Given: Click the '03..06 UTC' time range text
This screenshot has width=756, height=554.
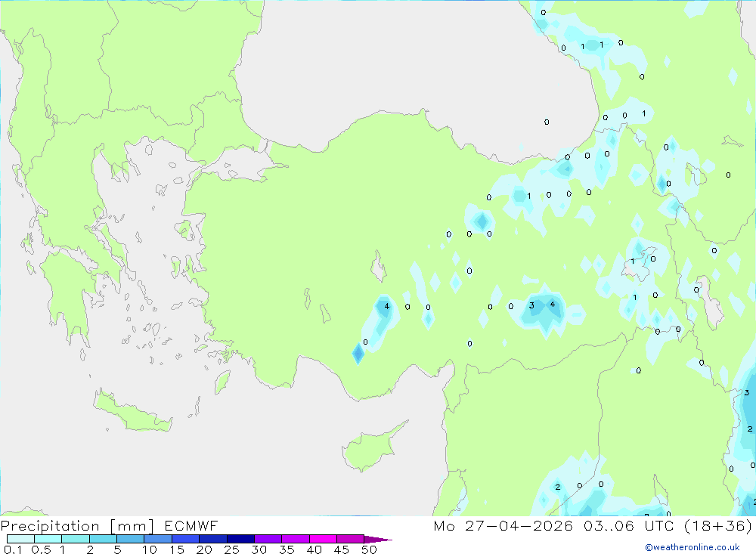Looking at the screenshot, I should [x=628, y=525].
